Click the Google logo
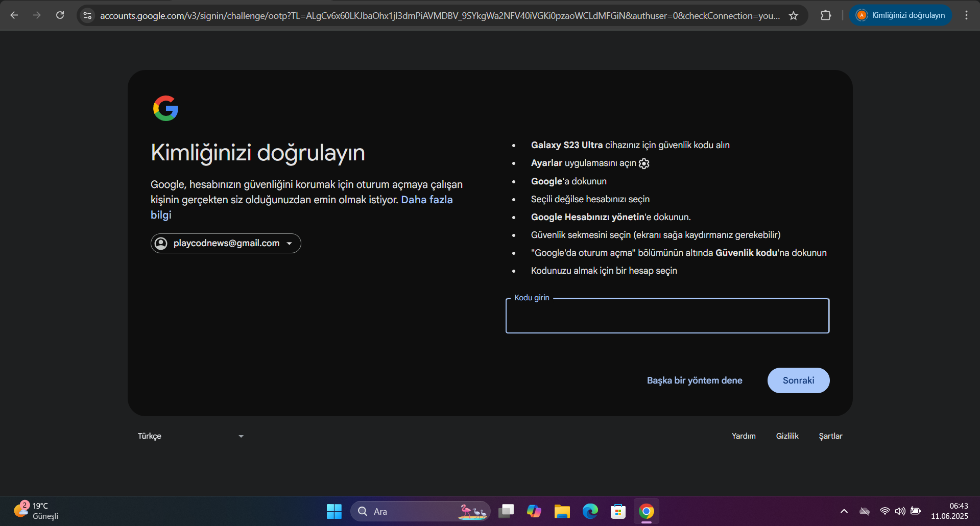The width and height of the screenshot is (980, 526). pyautogui.click(x=166, y=108)
